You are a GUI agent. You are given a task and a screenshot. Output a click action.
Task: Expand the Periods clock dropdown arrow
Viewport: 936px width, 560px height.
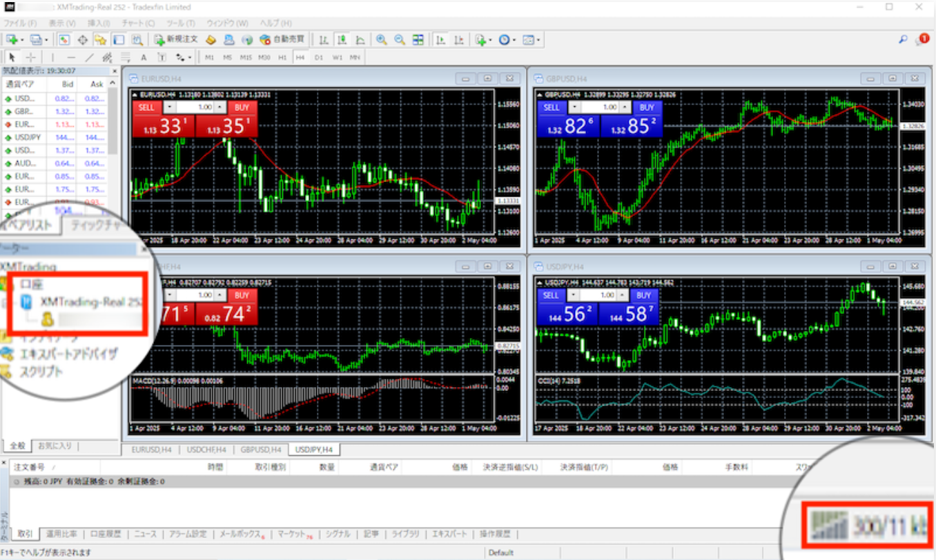514,40
